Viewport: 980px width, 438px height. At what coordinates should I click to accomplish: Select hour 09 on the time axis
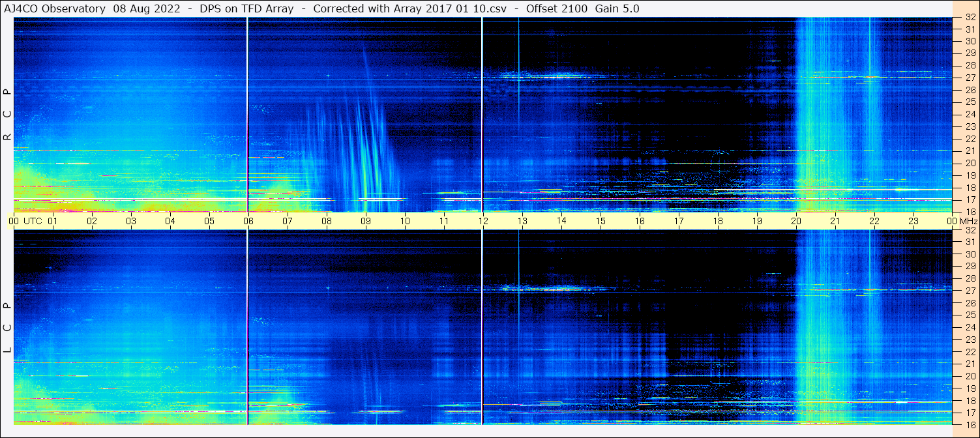(366, 221)
